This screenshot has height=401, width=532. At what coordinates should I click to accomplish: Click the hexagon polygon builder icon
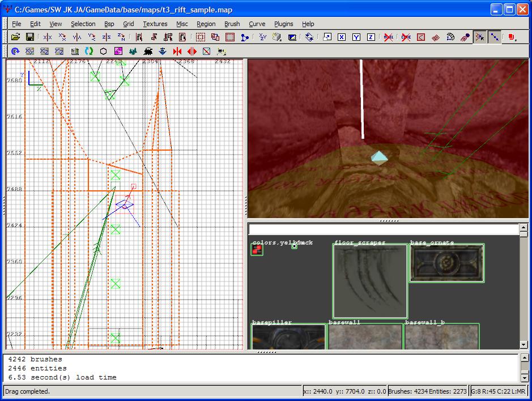(104, 51)
